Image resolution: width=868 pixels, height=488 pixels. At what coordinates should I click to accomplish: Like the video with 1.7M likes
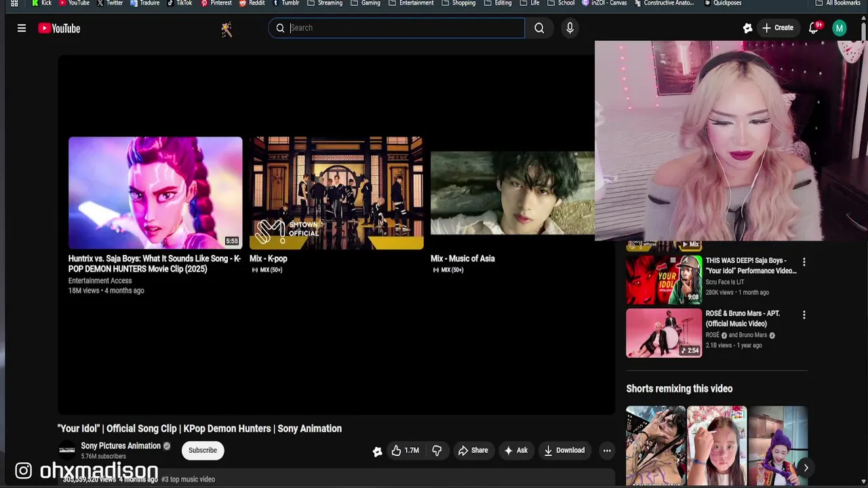[x=405, y=451]
